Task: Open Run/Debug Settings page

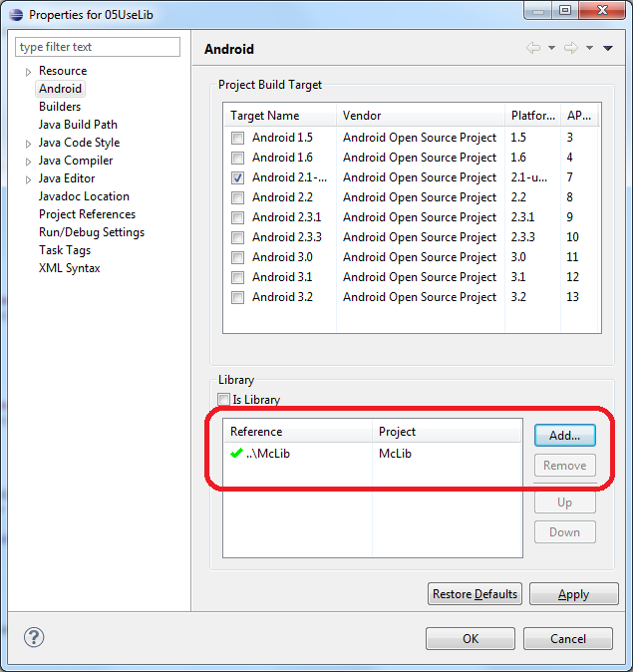Action: pos(92,232)
